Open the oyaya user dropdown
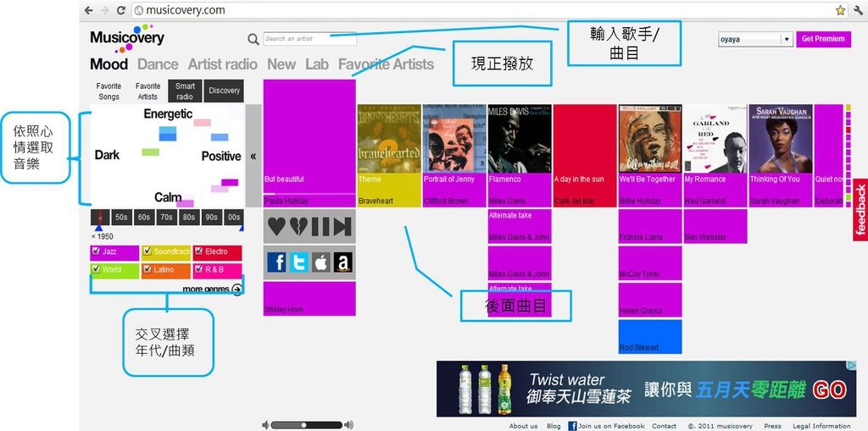The image size is (868, 431). [755, 39]
